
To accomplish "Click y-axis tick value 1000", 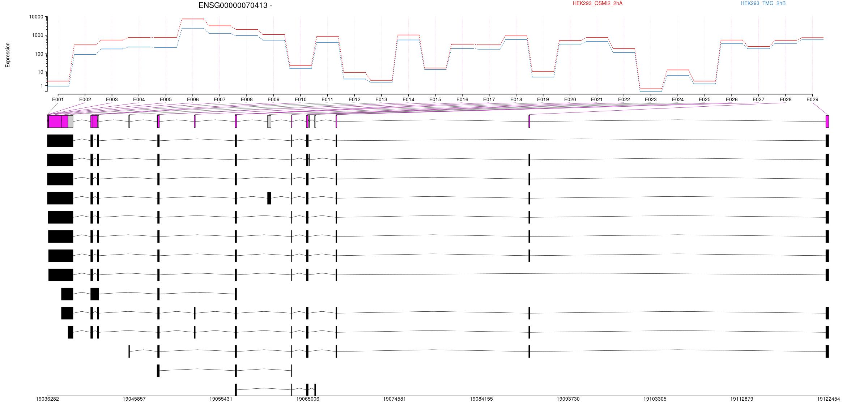I will [x=38, y=35].
